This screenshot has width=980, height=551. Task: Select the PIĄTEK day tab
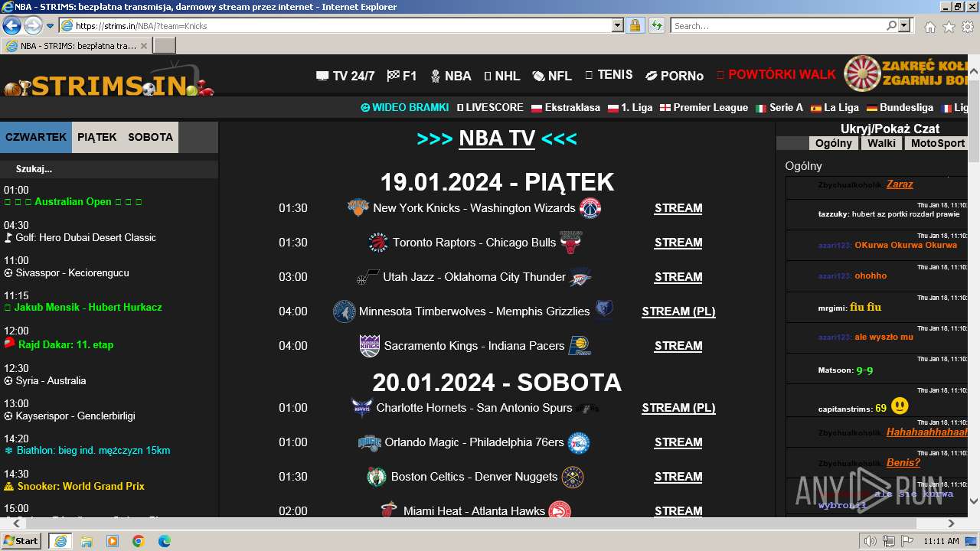(x=97, y=137)
